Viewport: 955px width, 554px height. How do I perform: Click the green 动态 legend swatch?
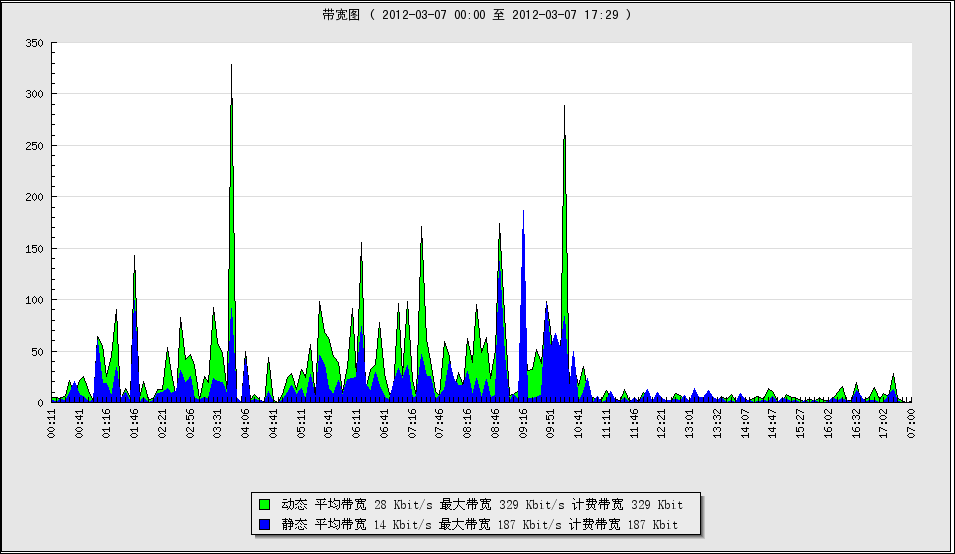click(x=264, y=505)
